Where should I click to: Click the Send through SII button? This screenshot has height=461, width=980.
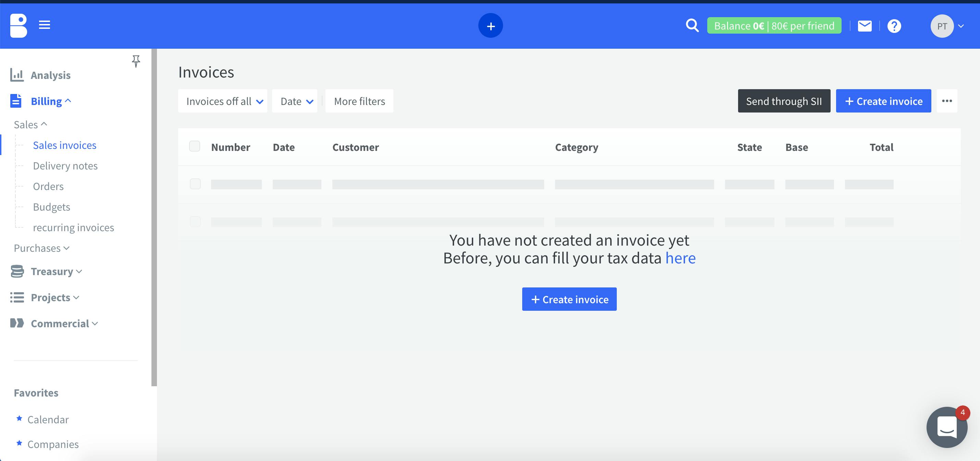click(x=784, y=101)
